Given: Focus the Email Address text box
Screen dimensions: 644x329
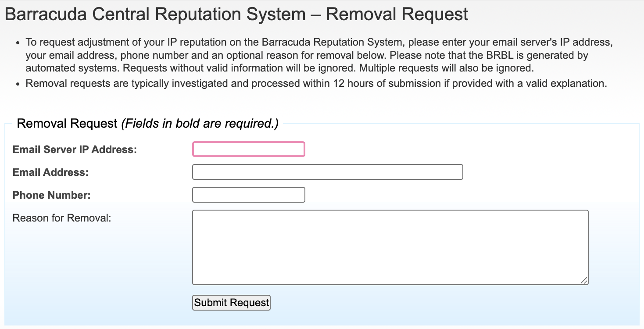Looking at the screenshot, I should [x=327, y=172].
